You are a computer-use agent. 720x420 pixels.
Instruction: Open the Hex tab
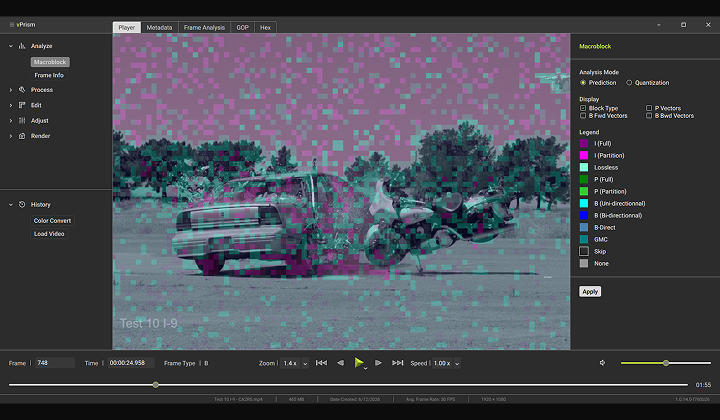pos(265,28)
